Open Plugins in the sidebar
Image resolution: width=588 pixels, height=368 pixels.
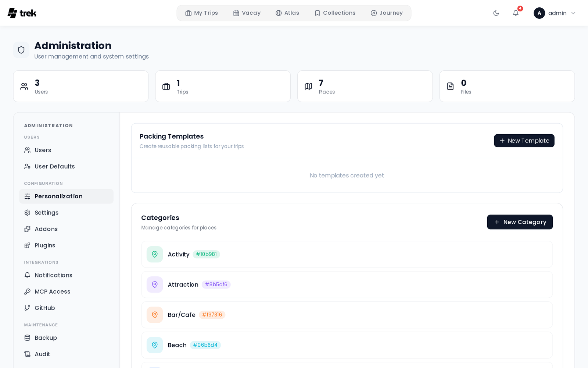(66, 245)
